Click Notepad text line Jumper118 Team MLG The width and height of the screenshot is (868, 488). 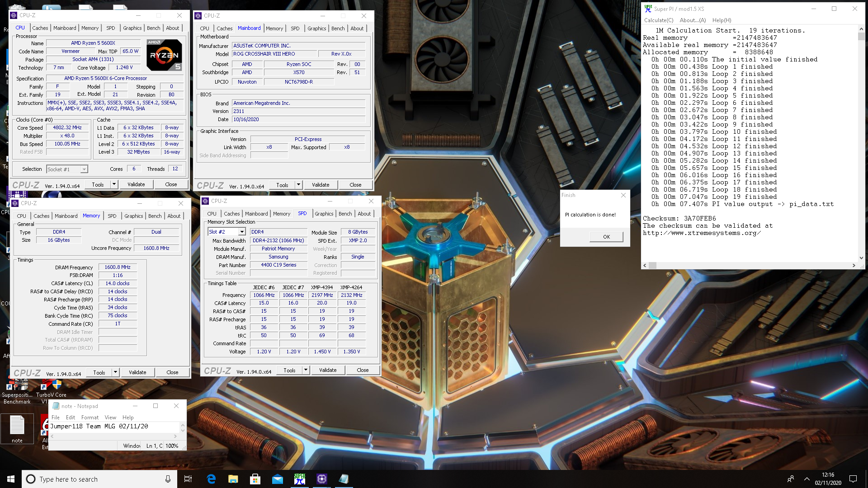(x=99, y=426)
